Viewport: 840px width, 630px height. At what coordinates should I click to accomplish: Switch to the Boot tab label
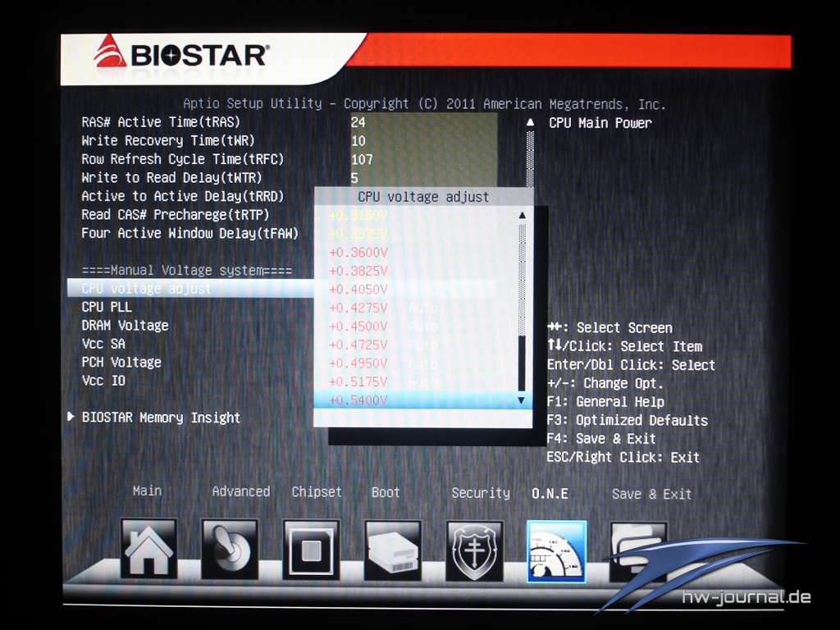pos(386,492)
